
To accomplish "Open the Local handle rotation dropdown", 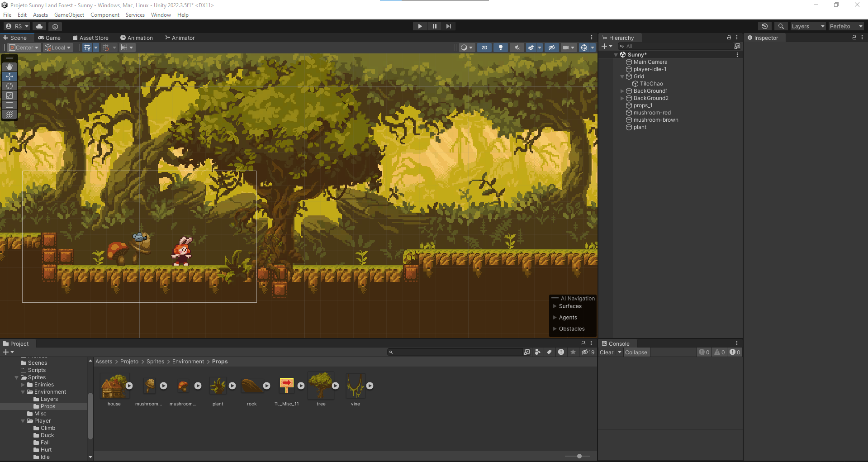I will tap(58, 48).
